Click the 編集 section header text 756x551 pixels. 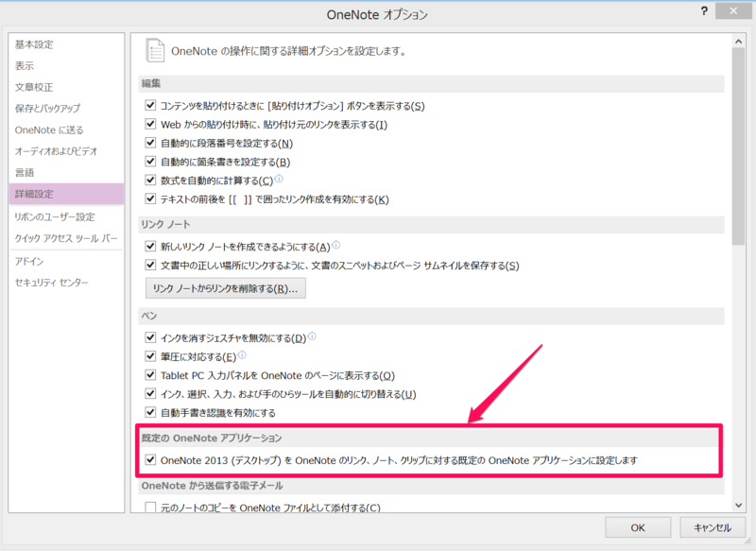pos(151,83)
